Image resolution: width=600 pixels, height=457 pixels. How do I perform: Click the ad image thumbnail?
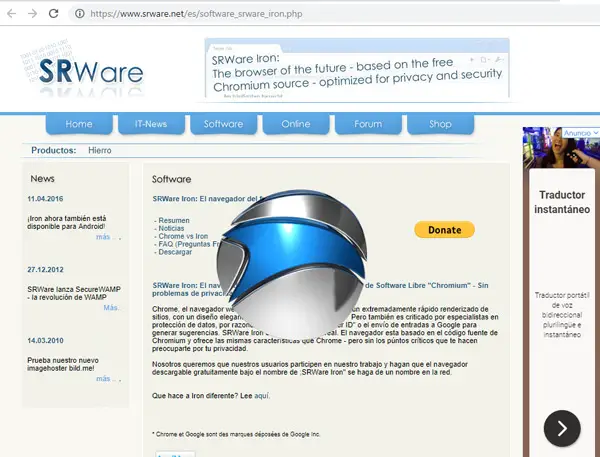point(561,148)
